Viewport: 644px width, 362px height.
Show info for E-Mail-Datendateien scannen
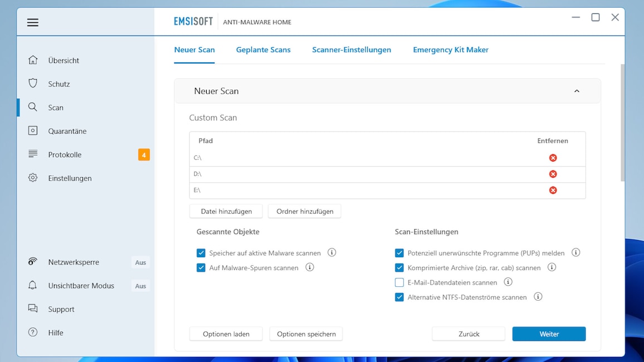pyautogui.click(x=508, y=282)
